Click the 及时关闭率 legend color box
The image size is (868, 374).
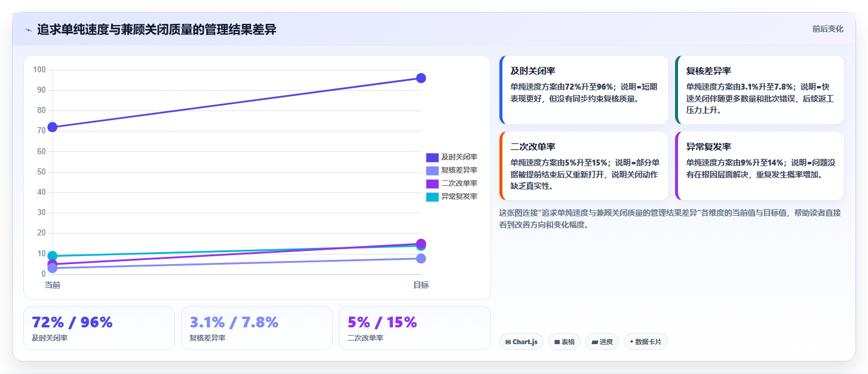tap(432, 157)
